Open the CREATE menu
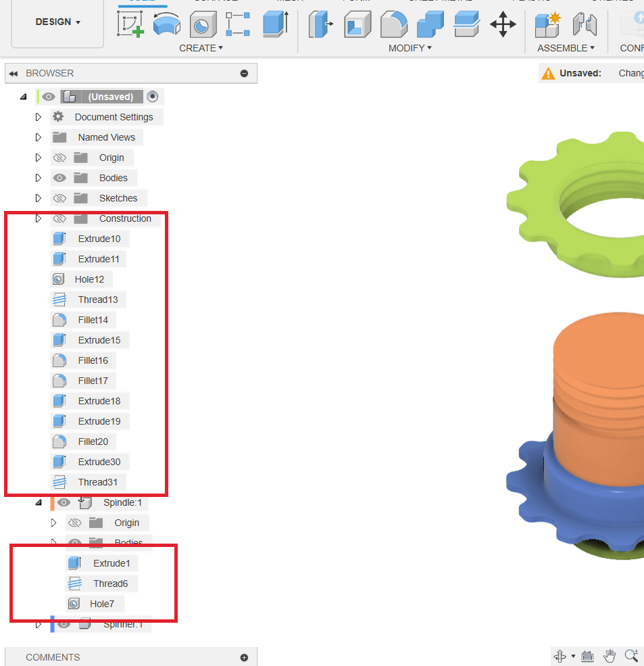Viewport: 644px width, 666px height. 201,48
